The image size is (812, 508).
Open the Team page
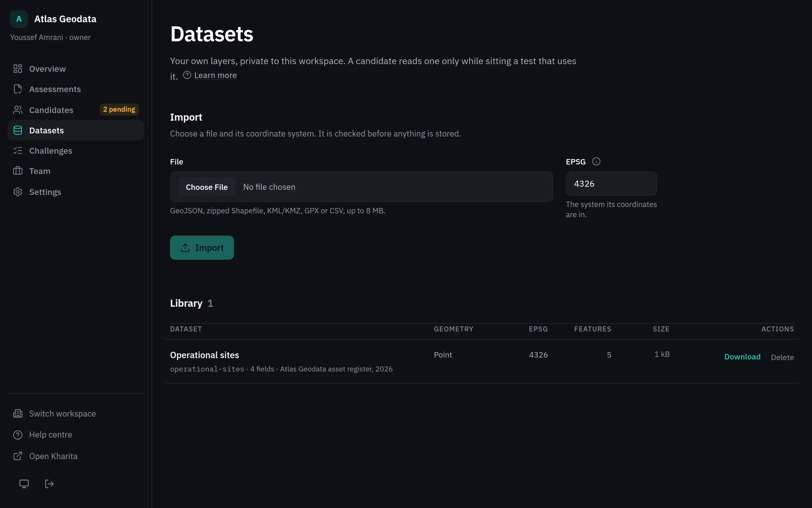[x=76, y=171]
